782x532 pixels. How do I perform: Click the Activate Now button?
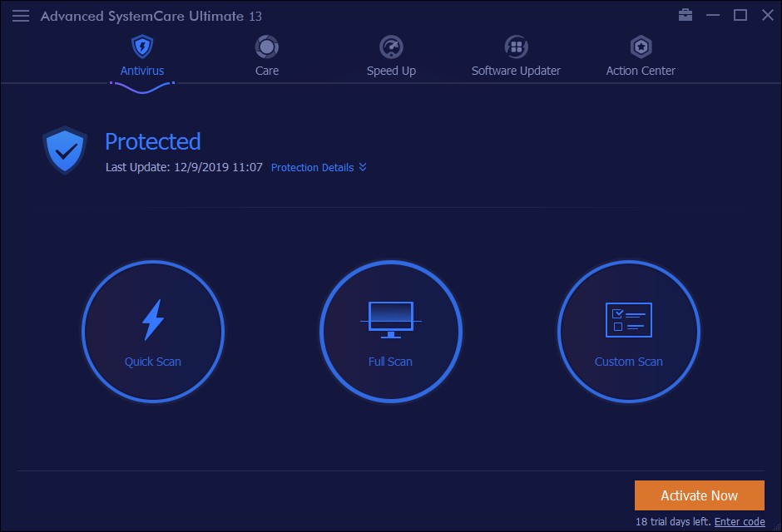coord(699,495)
